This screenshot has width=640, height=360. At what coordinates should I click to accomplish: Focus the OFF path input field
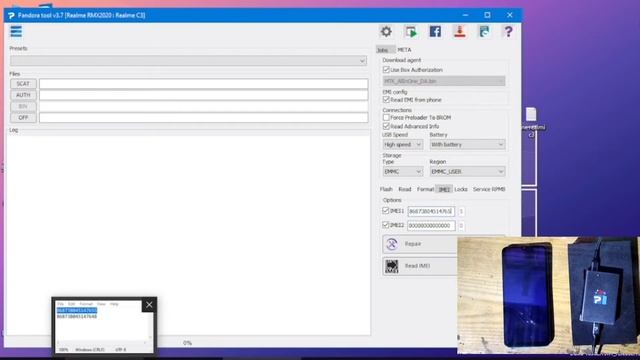coord(203,118)
